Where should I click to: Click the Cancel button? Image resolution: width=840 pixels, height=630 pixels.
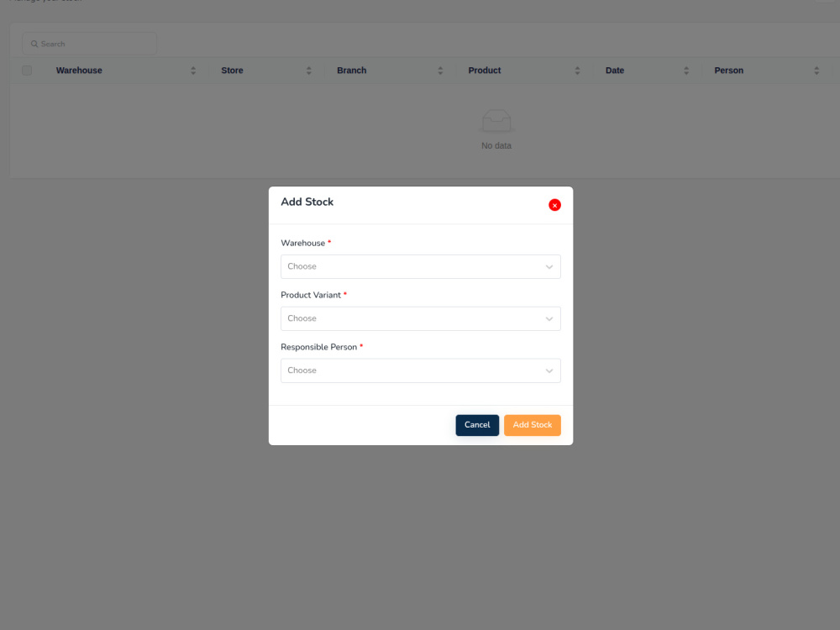point(477,425)
